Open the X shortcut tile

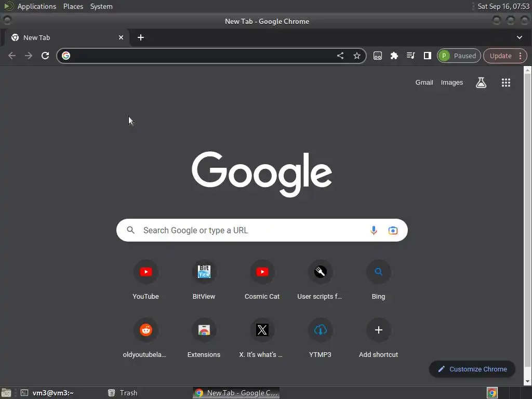(262, 338)
